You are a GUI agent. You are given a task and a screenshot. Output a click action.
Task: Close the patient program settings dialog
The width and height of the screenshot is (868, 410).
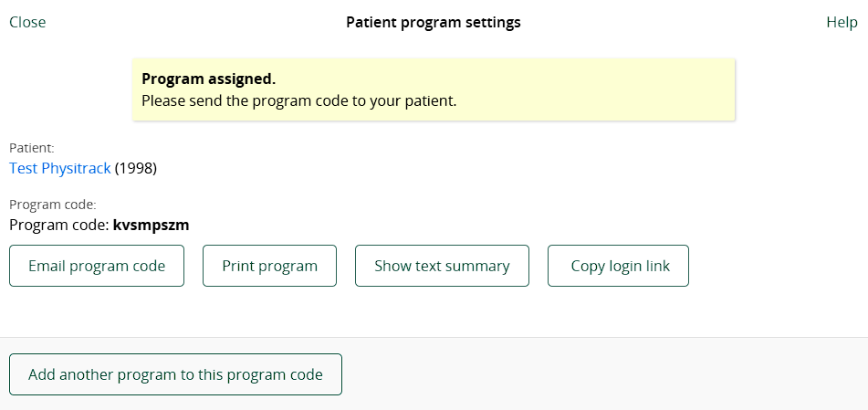[x=27, y=22]
